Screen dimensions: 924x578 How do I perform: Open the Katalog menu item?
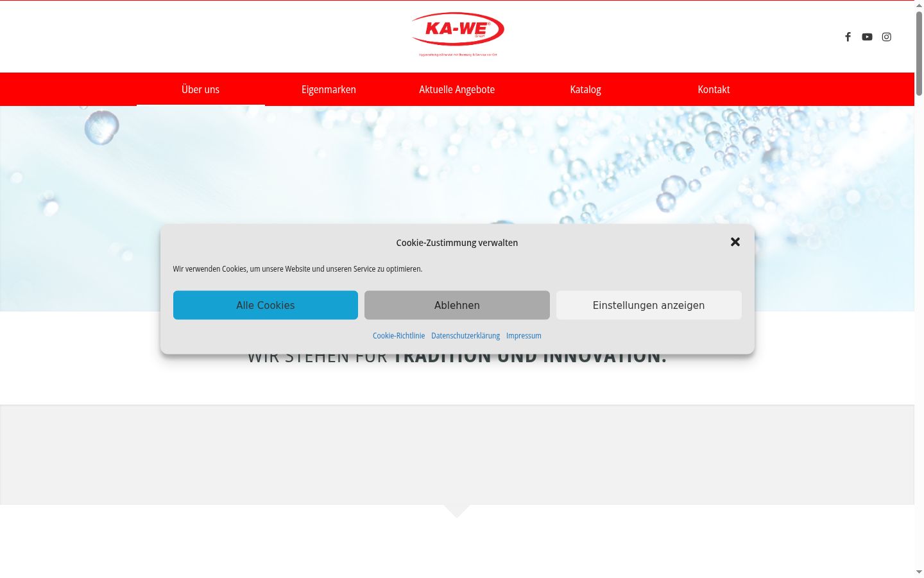(585, 89)
